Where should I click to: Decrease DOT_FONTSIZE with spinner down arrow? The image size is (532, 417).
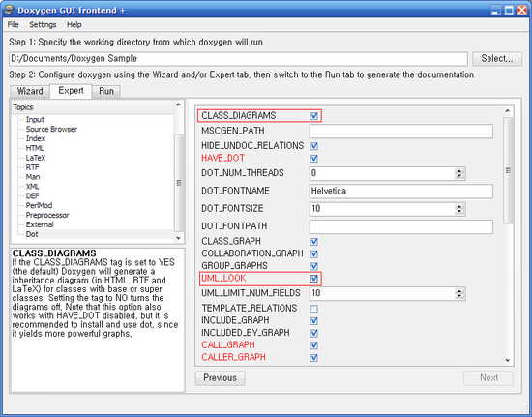point(459,211)
